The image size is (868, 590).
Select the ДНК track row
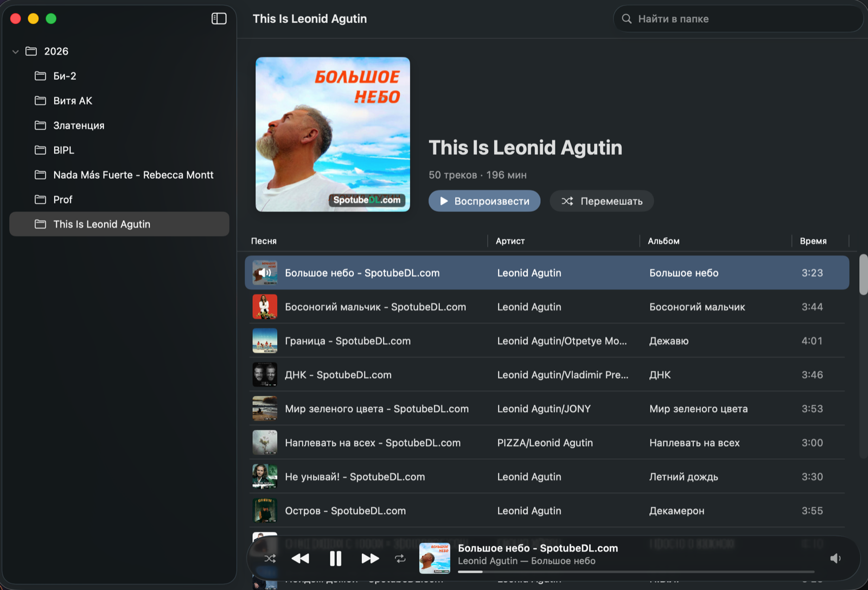[x=547, y=375]
